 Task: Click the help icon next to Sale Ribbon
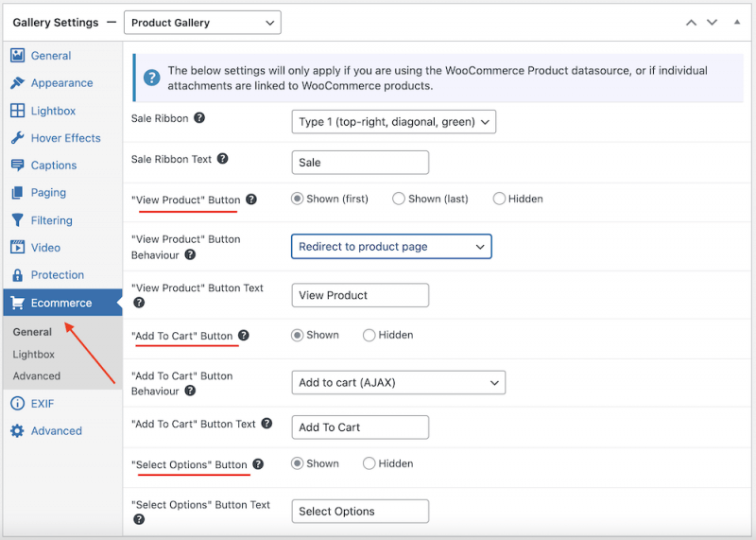click(199, 119)
